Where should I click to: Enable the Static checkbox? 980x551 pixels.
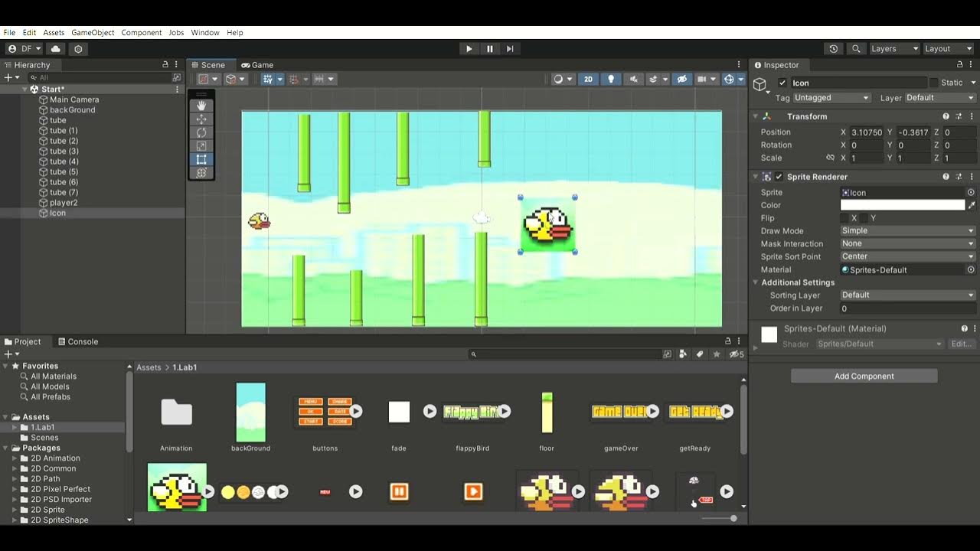point(933,83)
